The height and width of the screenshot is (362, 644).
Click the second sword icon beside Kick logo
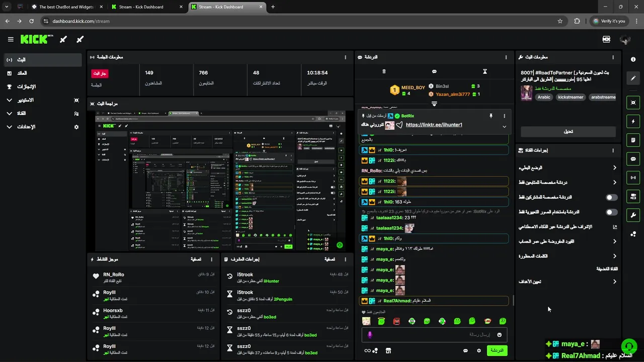(79, 39)
